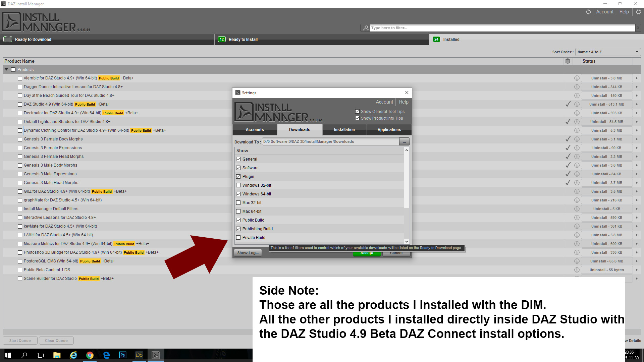Enable the Windows 32-bit filter checkbox

(238, 185)
